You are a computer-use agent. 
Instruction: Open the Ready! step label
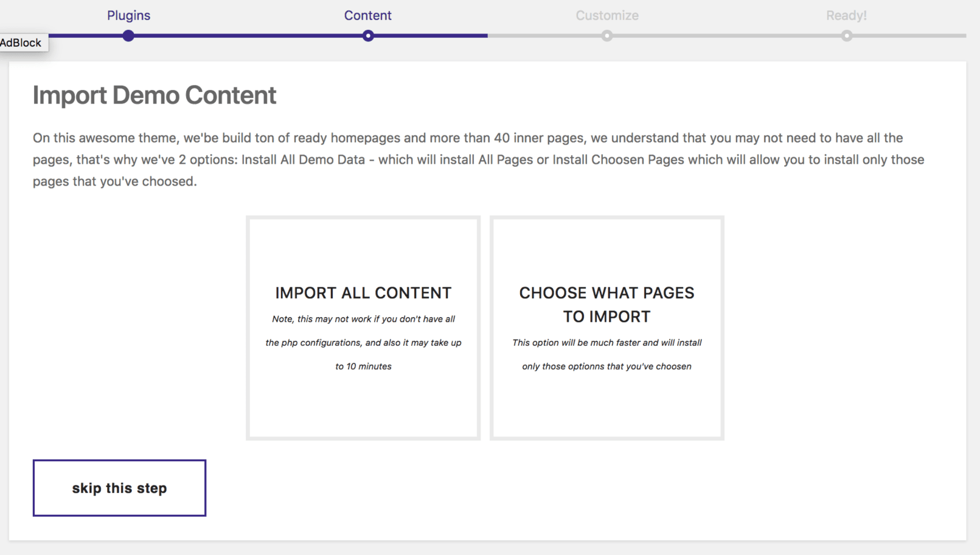tap(846, 15)
